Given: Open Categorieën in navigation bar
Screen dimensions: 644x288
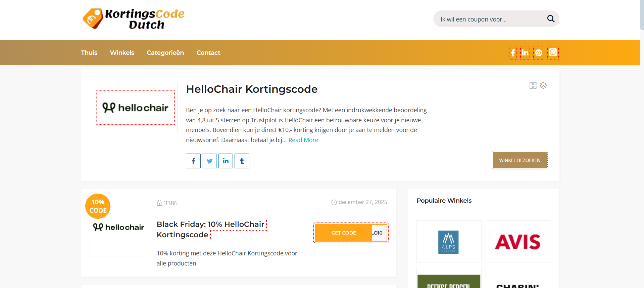Looking at the screenshot, I should 165,53.
